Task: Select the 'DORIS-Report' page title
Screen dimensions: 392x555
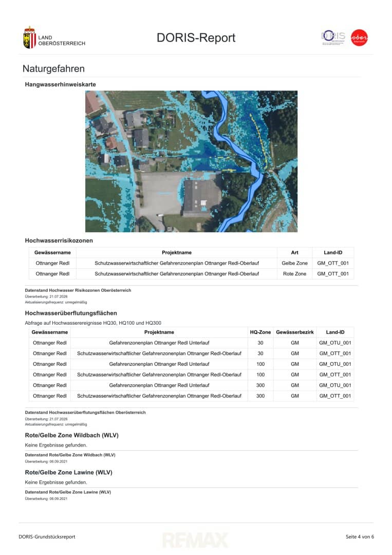Action: click(x=196, y=38)
